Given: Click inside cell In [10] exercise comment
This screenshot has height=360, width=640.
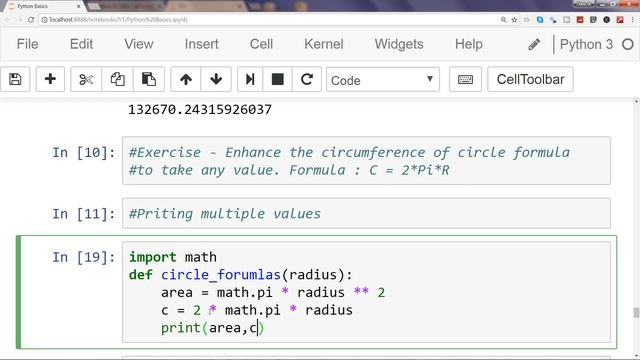Looking at the screenshot, I should pyautogui.click(x=366, y=161).
